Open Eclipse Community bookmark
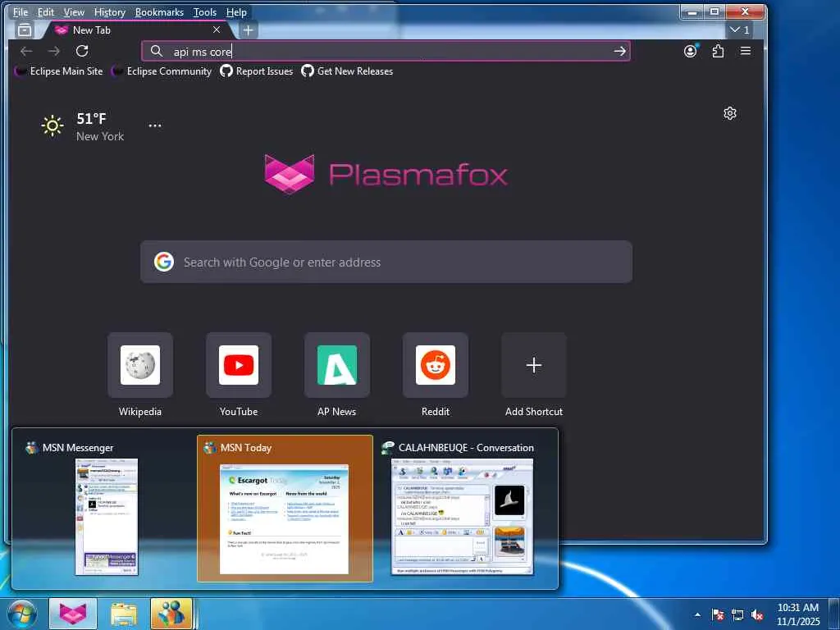The height and width of the screenshot is (630, 840). (162, 71)
